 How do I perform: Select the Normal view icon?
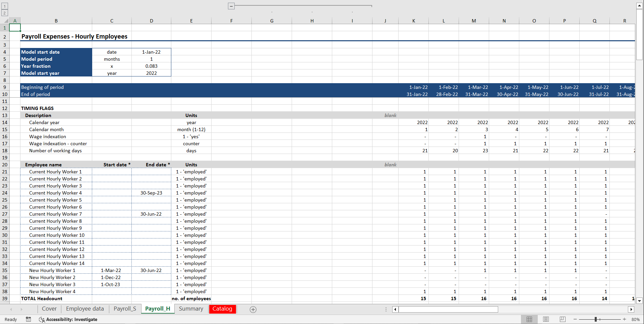point(530,319)
